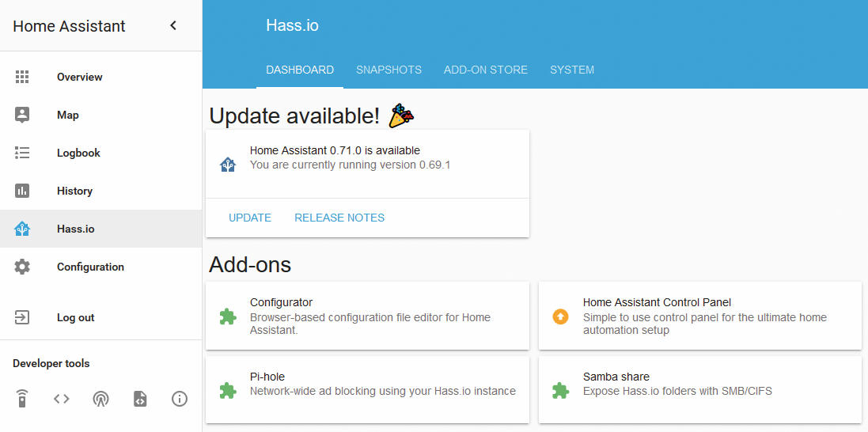This screenshot has width=868, height=432.
Task: Click the "Update available!" heading
Action: pos(294,116)
